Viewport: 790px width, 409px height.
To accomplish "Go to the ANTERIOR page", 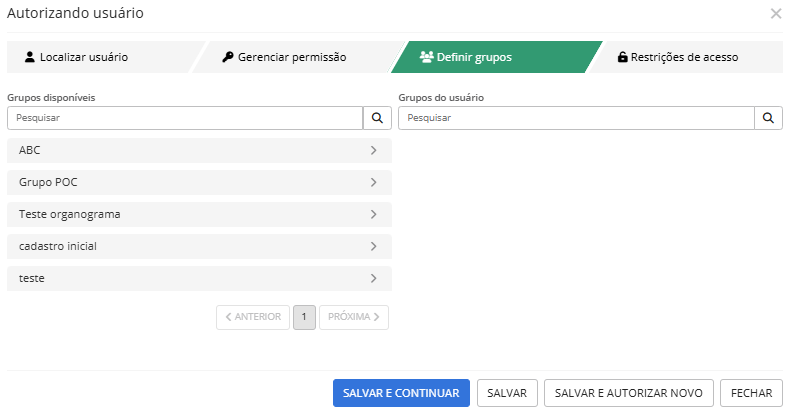I will 253,317.
